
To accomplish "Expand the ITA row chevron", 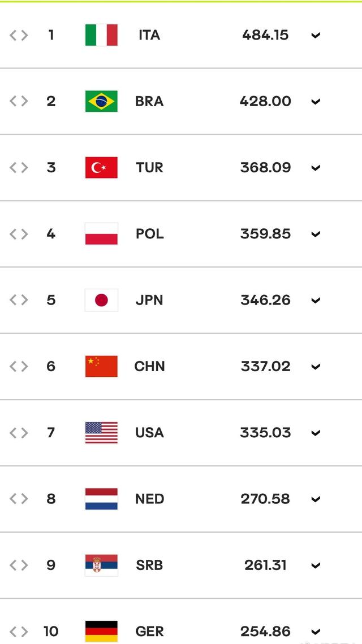I will 316,36.
